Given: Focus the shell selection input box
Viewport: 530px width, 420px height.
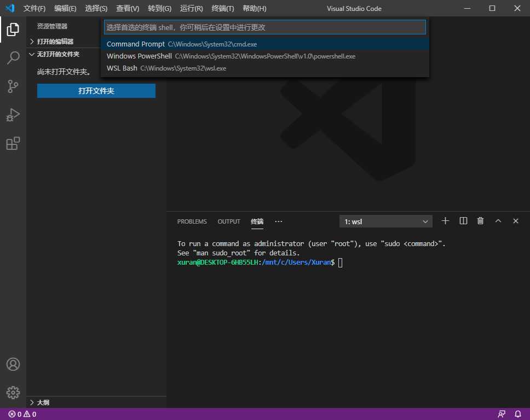Looking at the screenshot, I should [265, 27].
